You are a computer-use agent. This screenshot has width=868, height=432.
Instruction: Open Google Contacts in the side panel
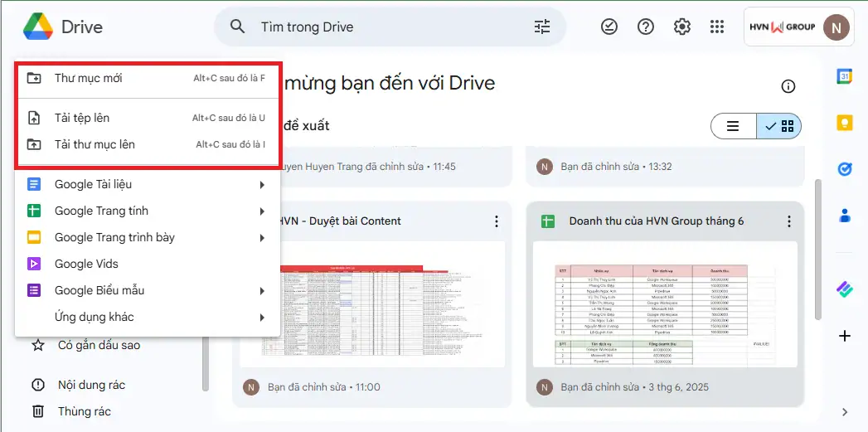(844, 216)
